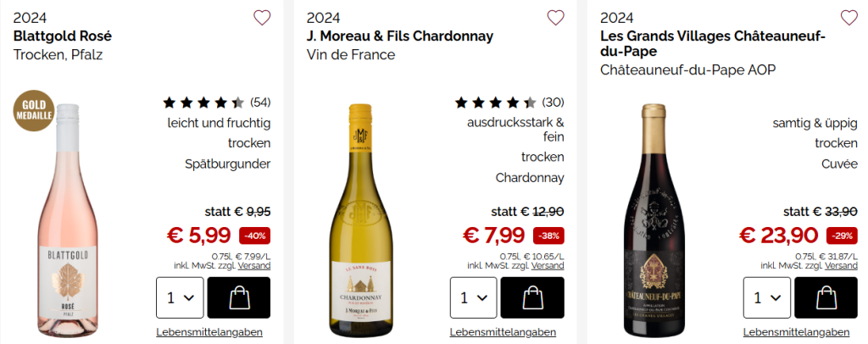The height and width of the screenshot is (344, 868).
Task: Open Lebensmittelangaben for J. Moreau Chardonnay
Action: coord(503,332)
